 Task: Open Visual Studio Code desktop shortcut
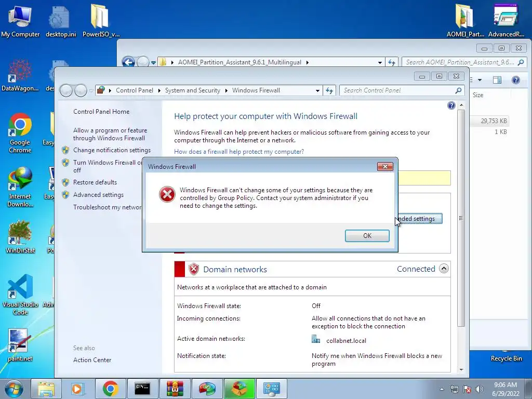[x=20, y=295]
